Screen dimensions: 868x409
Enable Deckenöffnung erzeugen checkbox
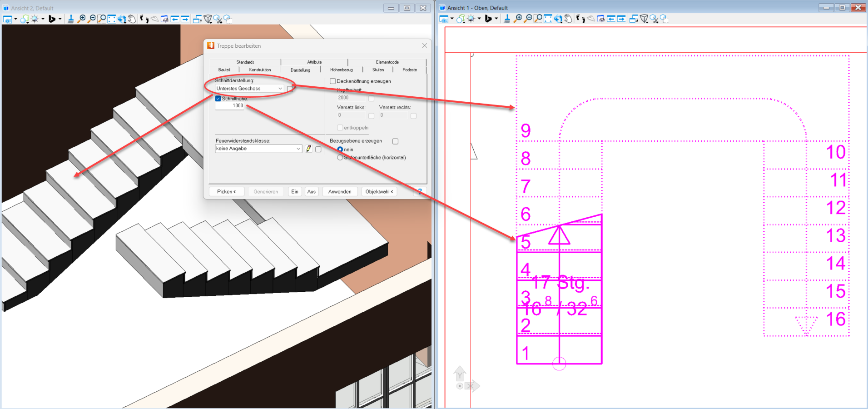pos(333,81)
